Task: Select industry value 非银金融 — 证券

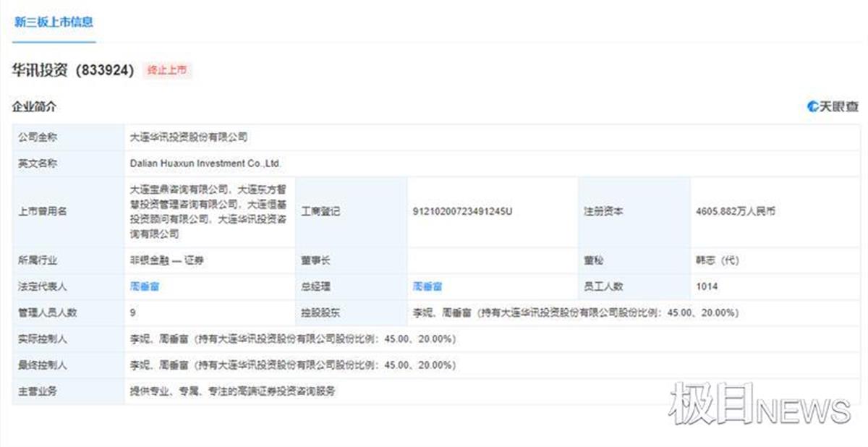Action: pyautogui.click(x=166, y=260)
